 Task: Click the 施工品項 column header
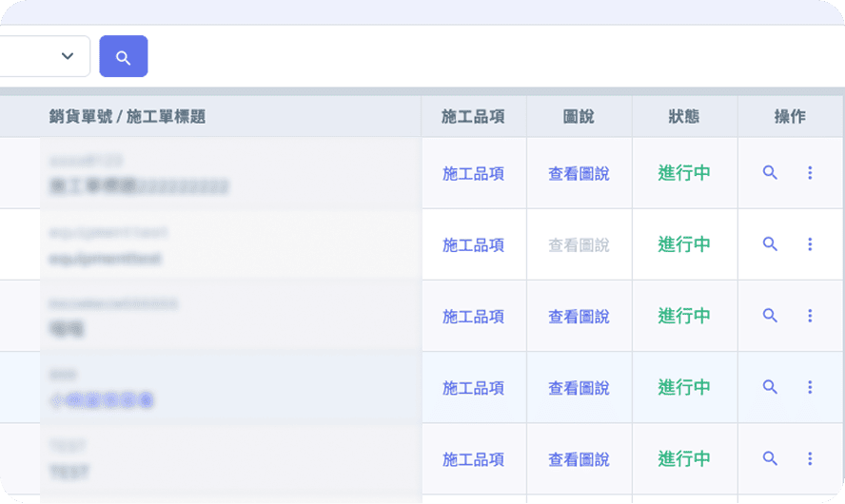tap(473, 116)
